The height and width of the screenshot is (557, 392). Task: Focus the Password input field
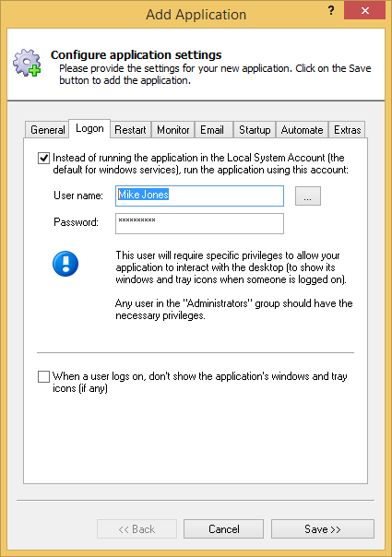click(199, 223)
